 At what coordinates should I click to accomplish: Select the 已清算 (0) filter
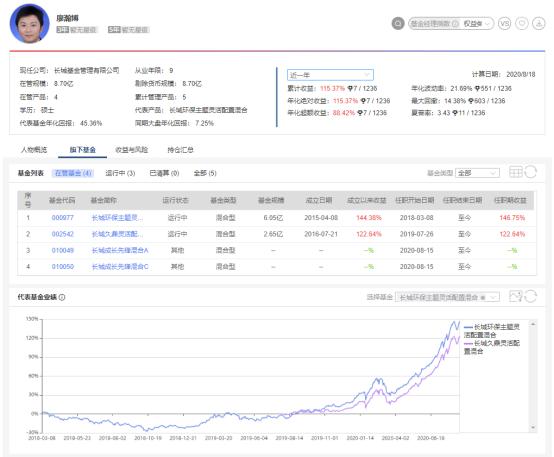point(164,173)
